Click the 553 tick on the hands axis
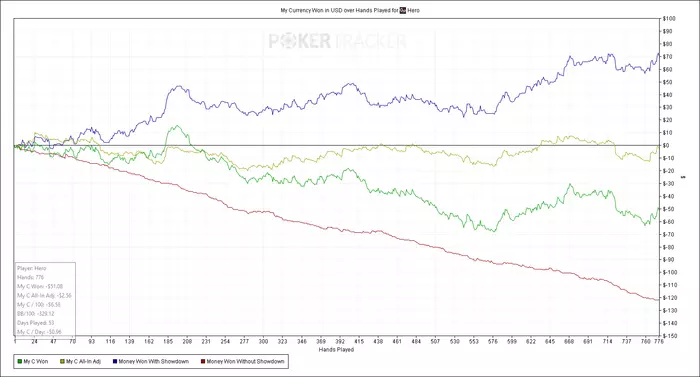The image size is (700, 377). pyautogui.click(x=474, y=341)
